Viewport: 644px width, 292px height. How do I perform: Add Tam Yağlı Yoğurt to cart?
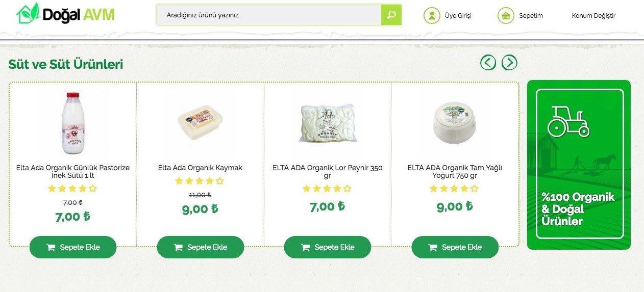click(455, 247)
